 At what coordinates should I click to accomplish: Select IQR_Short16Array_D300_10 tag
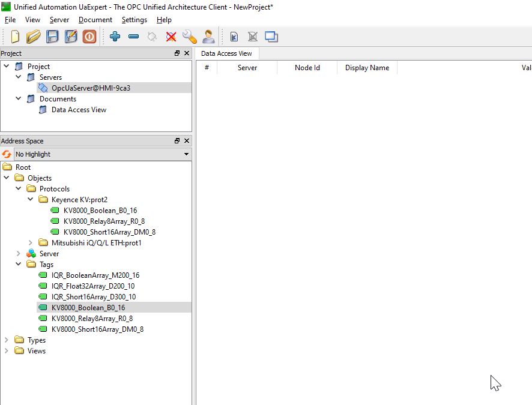pos(94,297)
